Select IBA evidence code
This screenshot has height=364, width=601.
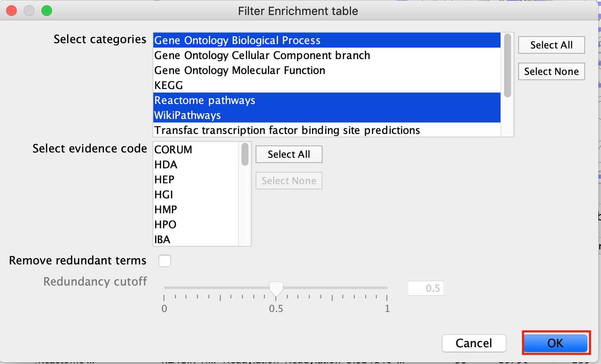tap(162, 240)
